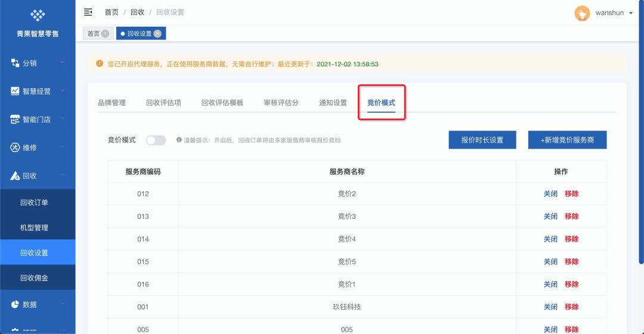Select the 竞价模式 tab
This screenshot has height=334, width=644.
pos(381,103)
